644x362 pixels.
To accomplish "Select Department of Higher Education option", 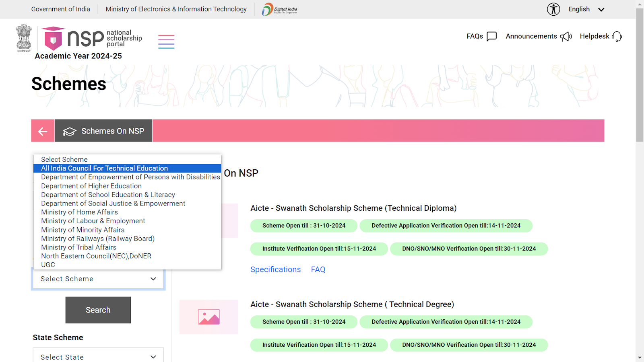I will (x=127, y=186).
